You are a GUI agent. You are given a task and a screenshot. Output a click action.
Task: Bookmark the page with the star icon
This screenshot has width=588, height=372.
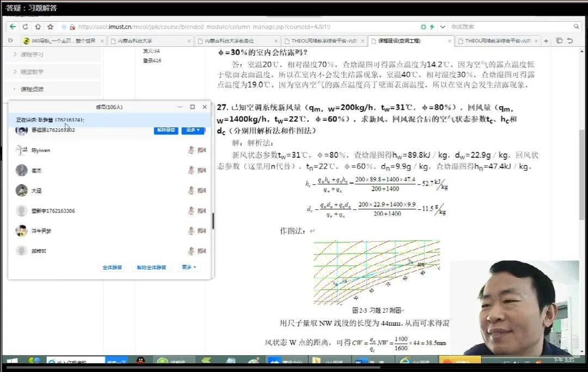(50, 27)
